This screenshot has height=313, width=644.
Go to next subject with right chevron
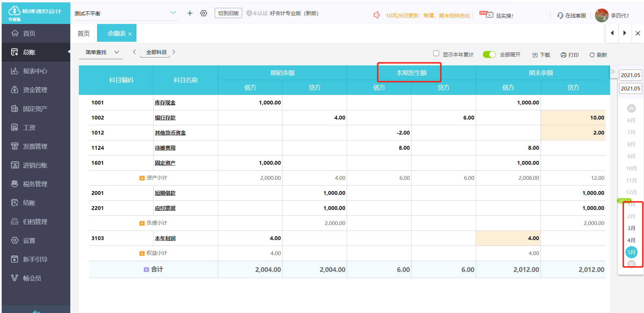tap(174, 52)
